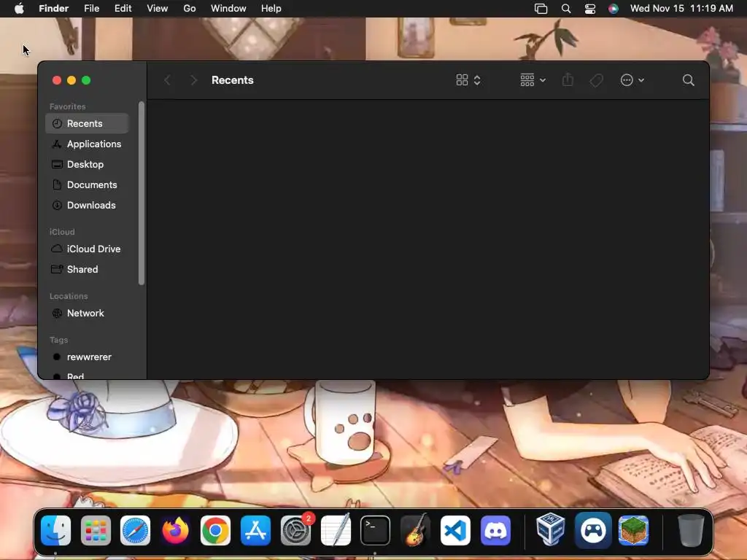Open the Finder application menu
Image resolution: width=747 pixels, height=560 pixels.
click(x=53, y=9)
